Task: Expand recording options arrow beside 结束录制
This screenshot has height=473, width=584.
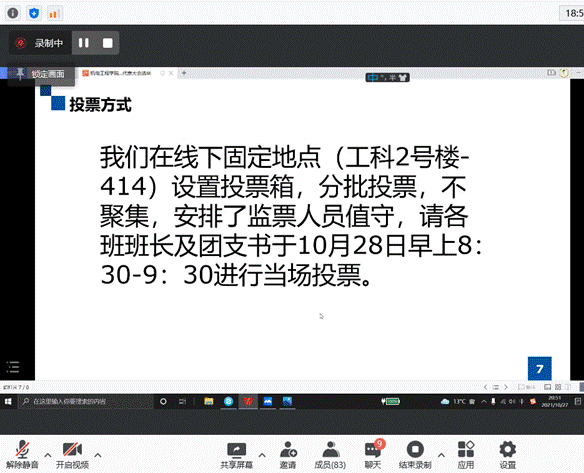Action: click(x=441, y=455)
